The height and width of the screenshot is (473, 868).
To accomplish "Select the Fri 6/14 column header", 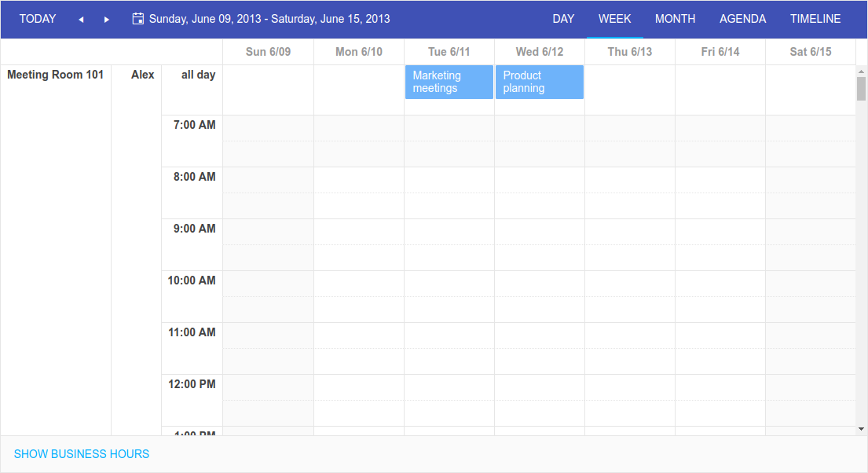I will coord(720,52).
